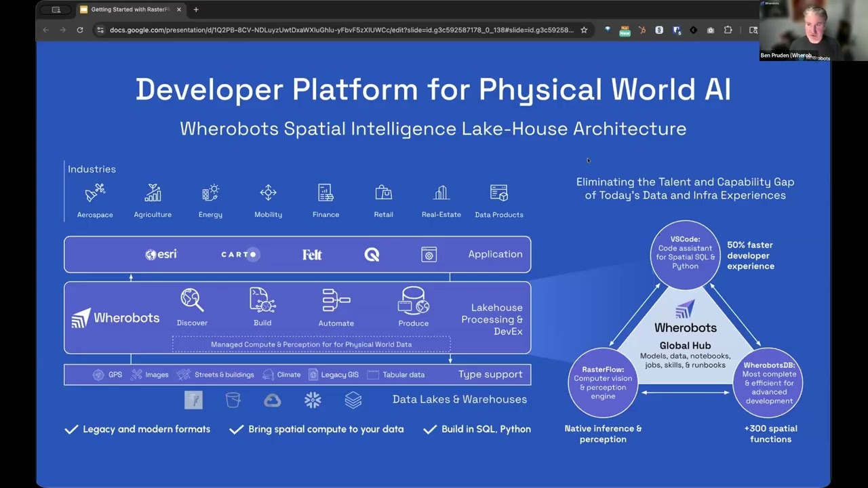
Task: Click the Felt logo
Action: 312,254
